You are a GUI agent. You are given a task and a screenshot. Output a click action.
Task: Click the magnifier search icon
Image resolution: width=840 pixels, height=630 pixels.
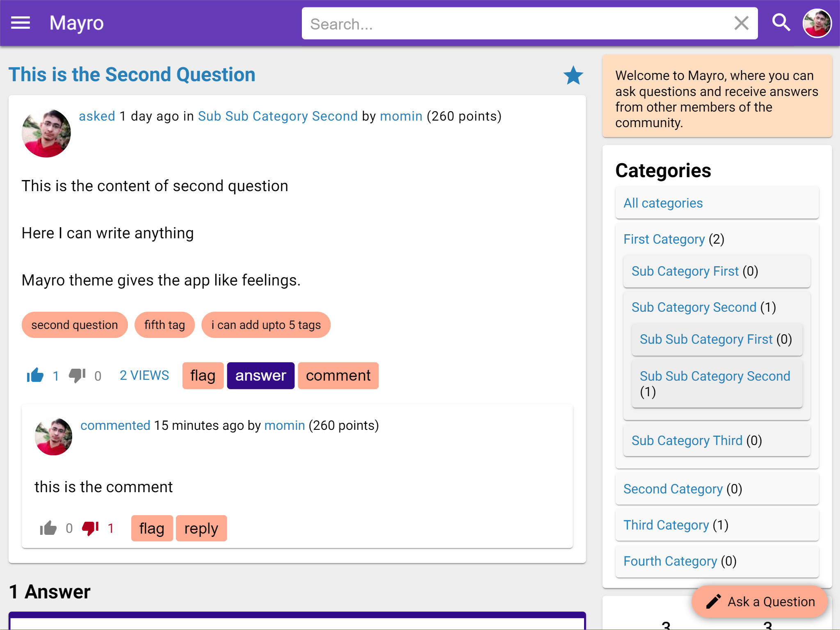tap(781, 23)
